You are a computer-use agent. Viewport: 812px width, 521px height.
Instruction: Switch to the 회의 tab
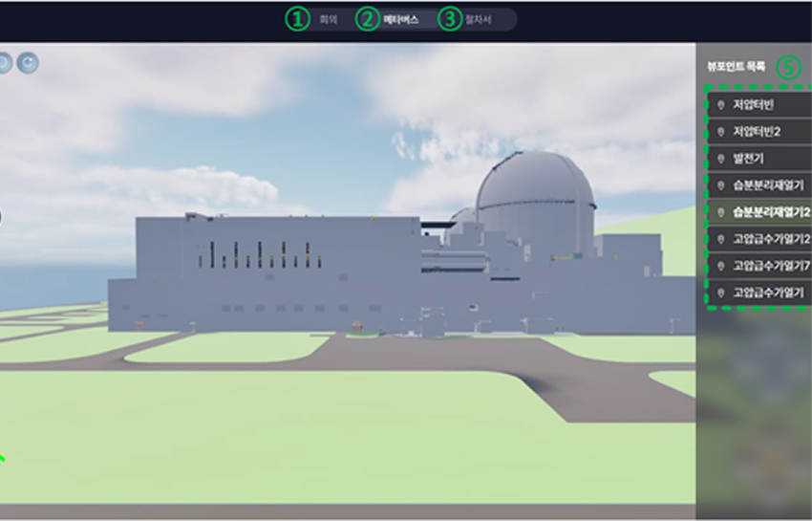[328, 19]
